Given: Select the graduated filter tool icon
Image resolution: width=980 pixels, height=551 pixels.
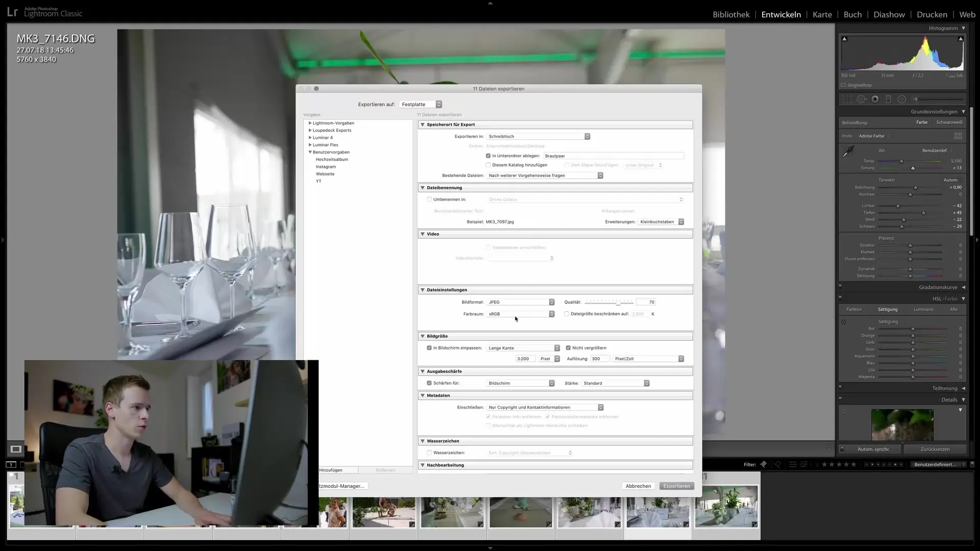Looking at the screenshot, I should pos(888,99).
